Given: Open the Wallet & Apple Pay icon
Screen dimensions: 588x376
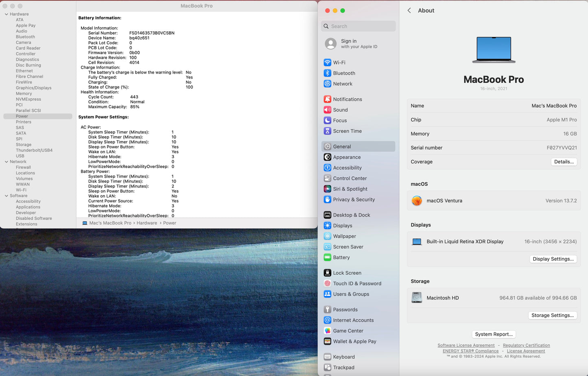Looking at the screenshot, I should click(328, 341).
